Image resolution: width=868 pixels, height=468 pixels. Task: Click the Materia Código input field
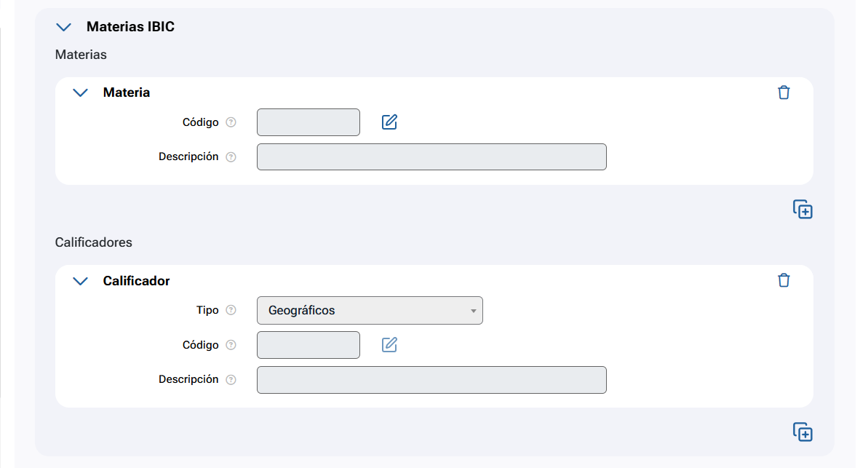(x=308, y=122)
